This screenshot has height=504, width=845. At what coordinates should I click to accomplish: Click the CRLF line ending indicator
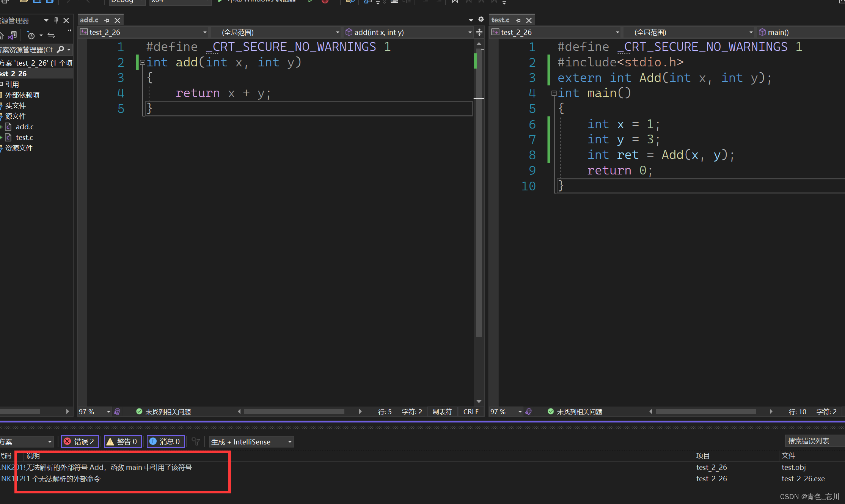point(471,412)
